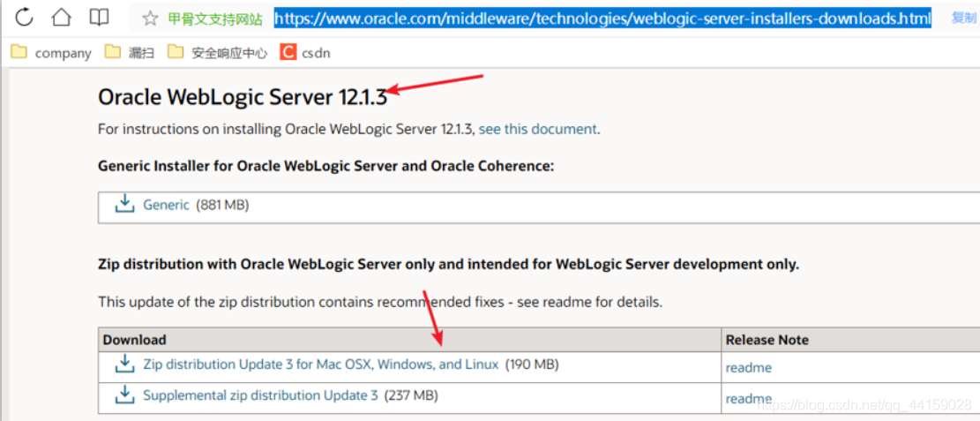Click download icon for Supplemental zip distribution
The height and width of the screenshot is (421, 980).
tap(125, 395)
